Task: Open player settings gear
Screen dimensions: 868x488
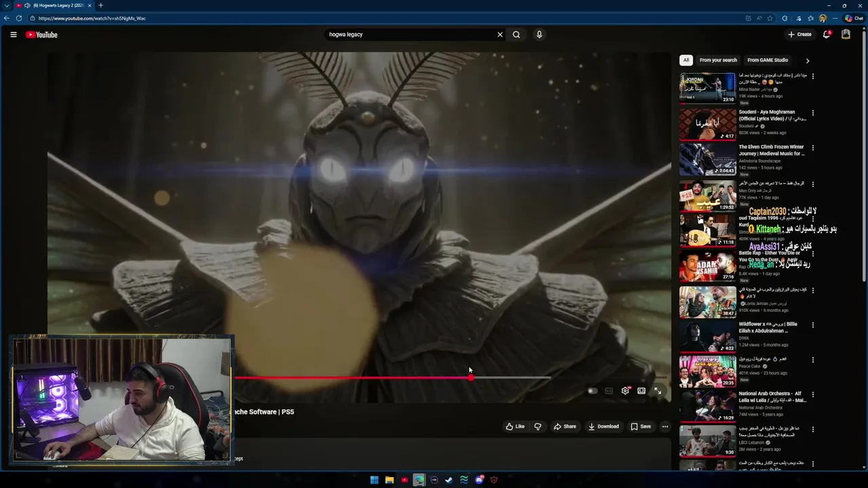Action: (x=625, y=391)
